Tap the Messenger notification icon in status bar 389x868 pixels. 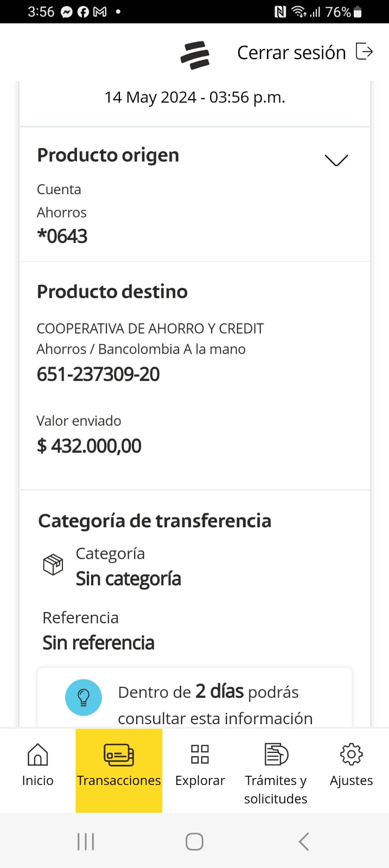click(67, 12)
